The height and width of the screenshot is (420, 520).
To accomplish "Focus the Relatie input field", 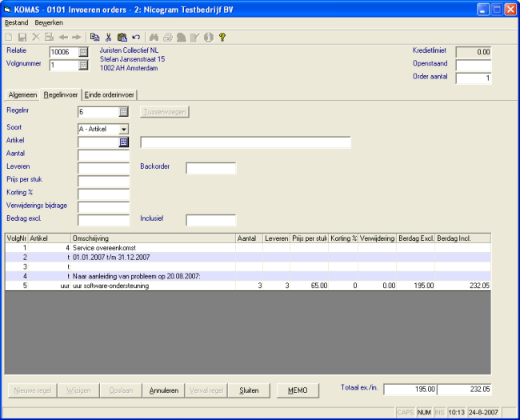I will [64, 52].
